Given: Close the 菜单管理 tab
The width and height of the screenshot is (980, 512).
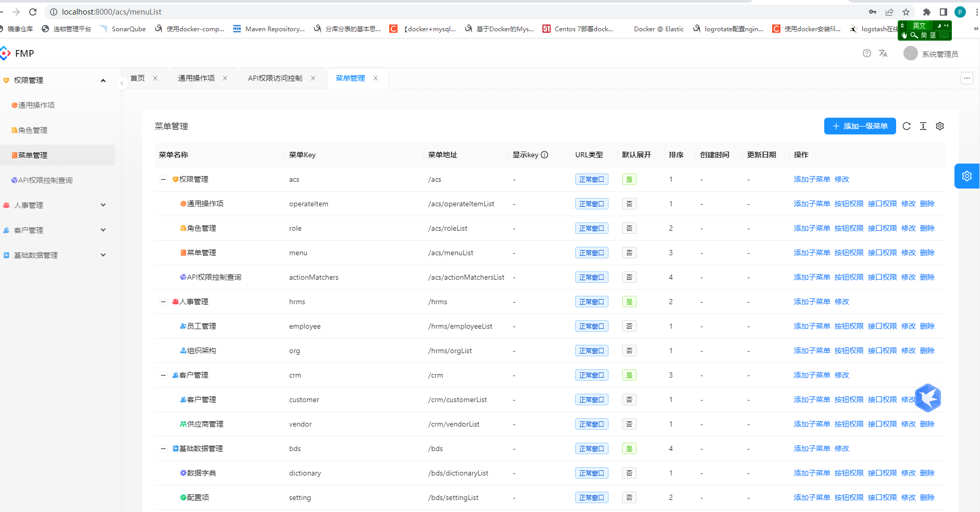Looking at the screenshot, I should 376,78.
